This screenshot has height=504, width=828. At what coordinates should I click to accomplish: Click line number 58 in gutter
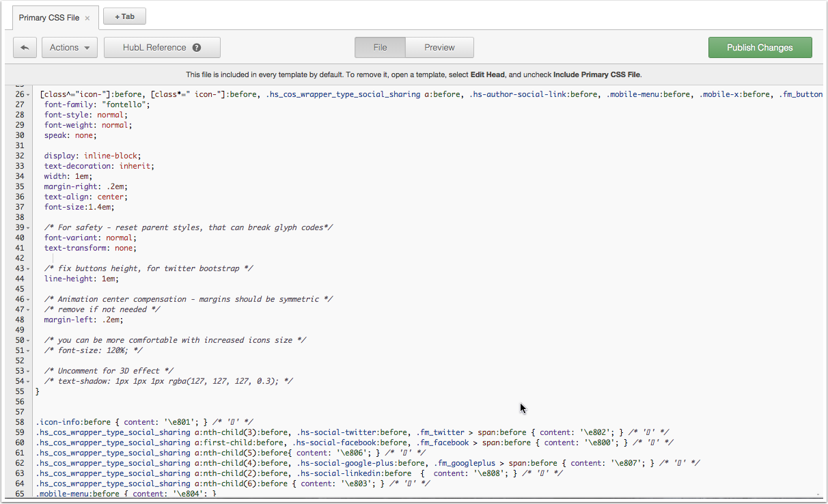click(19, 422)
